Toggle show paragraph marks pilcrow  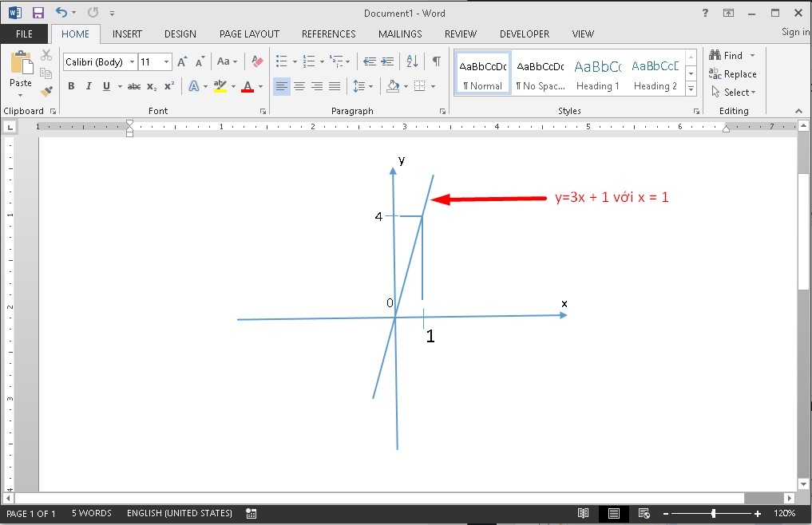pyautogui.click(x=437, y=61)
